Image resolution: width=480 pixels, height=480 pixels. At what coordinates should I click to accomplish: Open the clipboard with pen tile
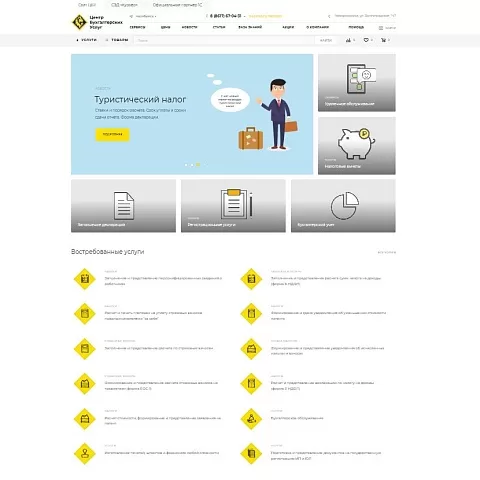(x=233, y=206)
